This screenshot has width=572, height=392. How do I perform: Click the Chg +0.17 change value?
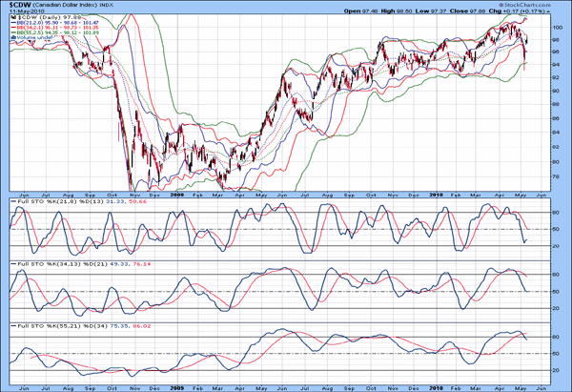[x=529, y=12]
